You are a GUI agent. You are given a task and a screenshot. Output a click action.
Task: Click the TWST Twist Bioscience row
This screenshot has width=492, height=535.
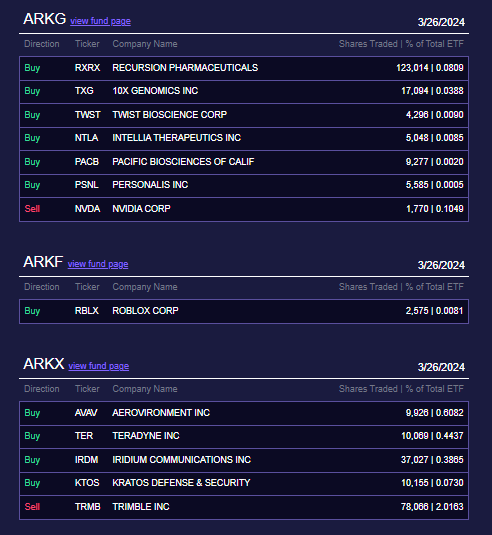pos(244,115)
